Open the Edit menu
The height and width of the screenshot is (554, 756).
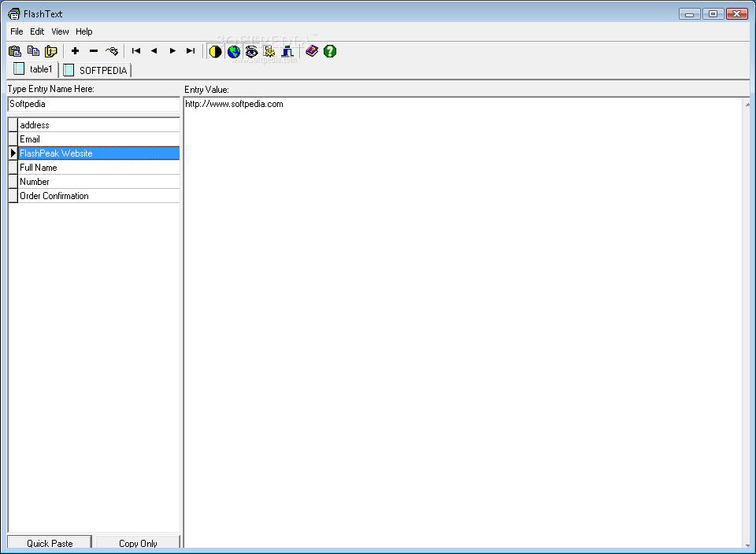pyautogui.click(x=37, y=31)
